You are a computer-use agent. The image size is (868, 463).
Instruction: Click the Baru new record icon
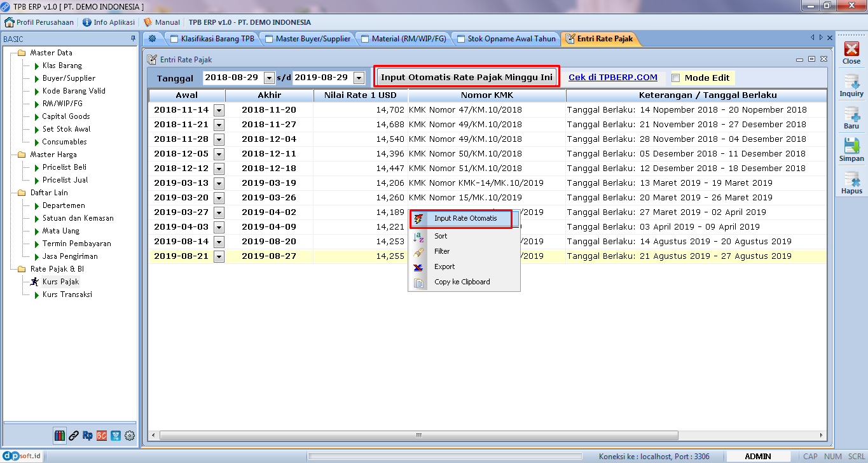[x=851, y=115]
